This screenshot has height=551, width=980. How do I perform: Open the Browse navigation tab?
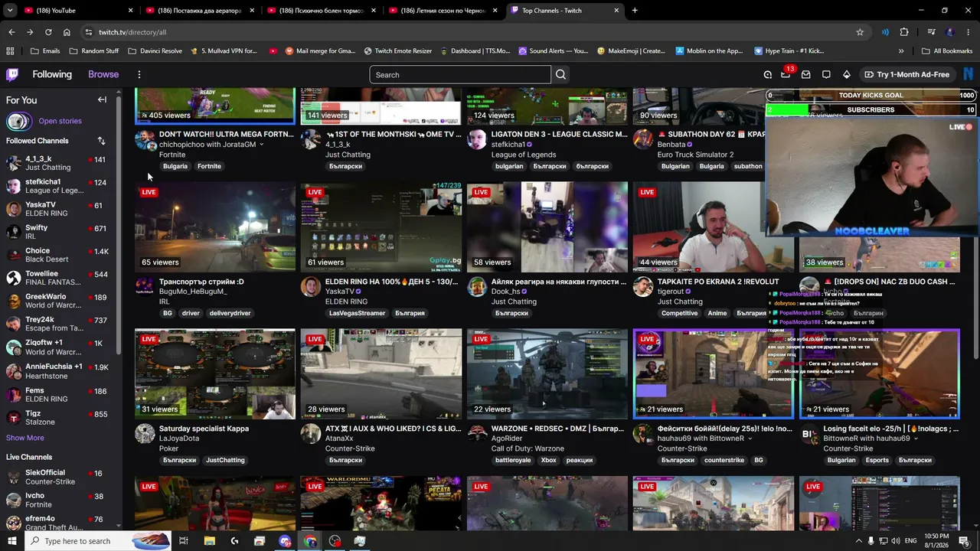point(103,74)
